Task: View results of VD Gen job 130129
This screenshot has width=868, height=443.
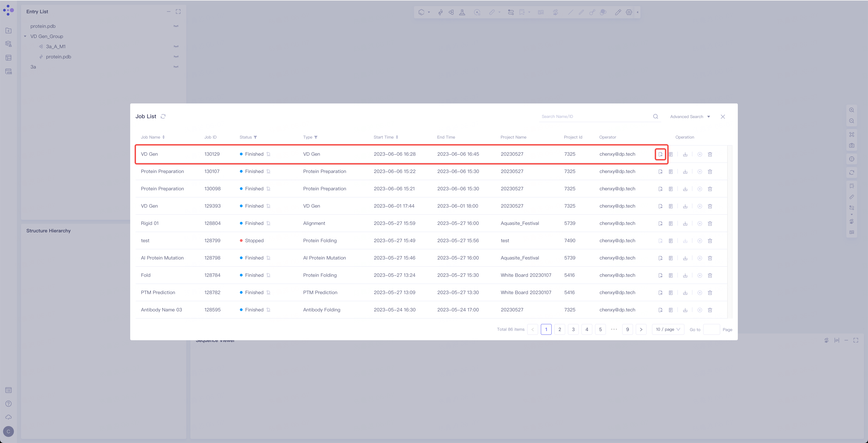Action: 660,154
